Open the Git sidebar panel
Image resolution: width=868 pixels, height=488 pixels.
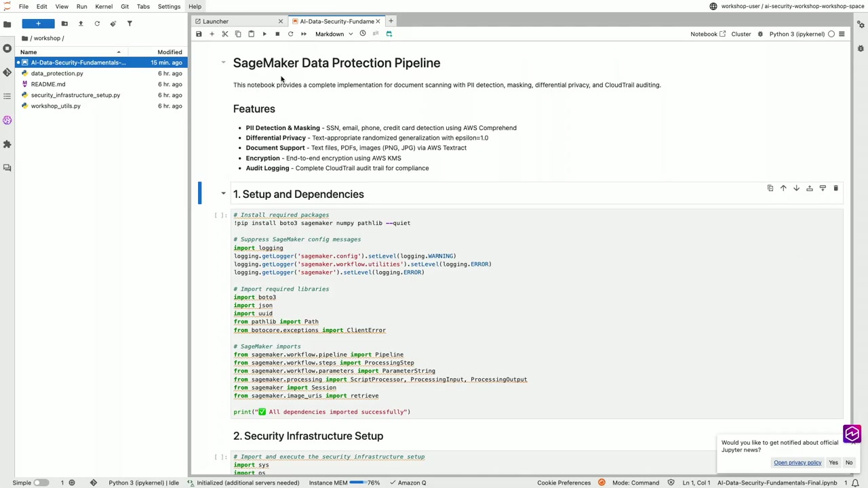(7, 73)
